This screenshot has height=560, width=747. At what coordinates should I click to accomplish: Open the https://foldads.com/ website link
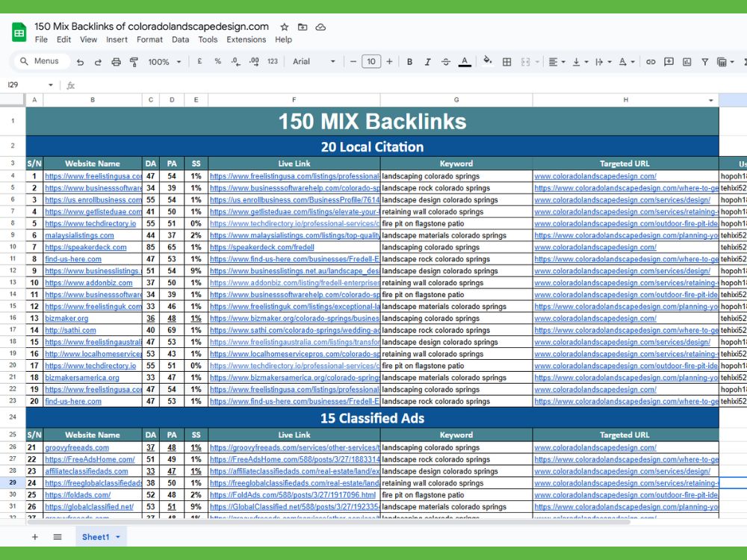point(78,495)
